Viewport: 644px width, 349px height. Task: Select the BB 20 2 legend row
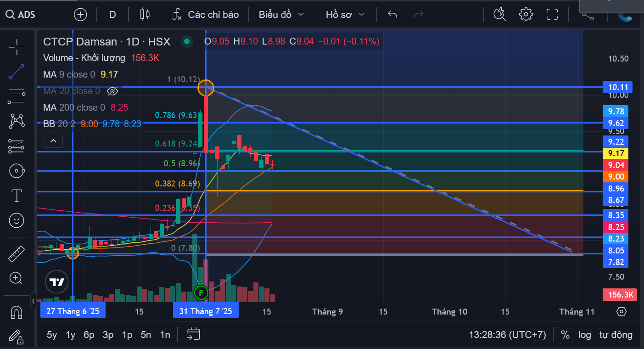click(92, 124)
